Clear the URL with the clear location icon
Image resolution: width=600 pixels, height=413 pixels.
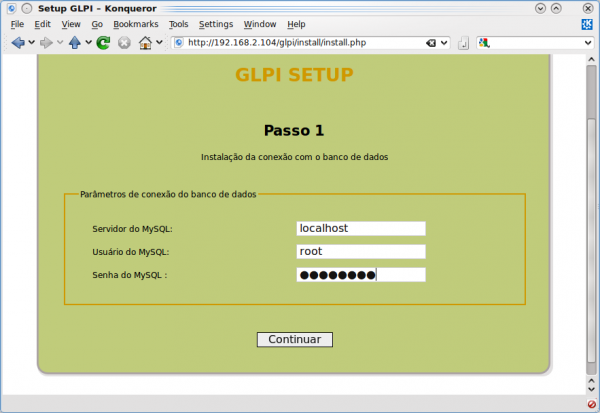click(x=431, y=43)
